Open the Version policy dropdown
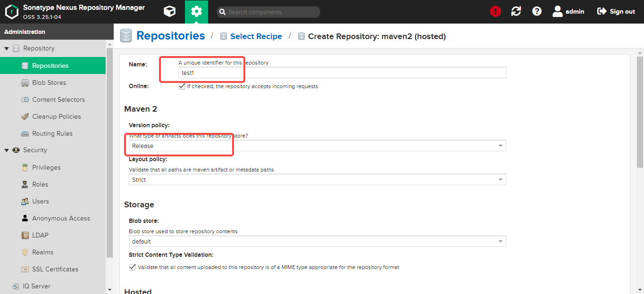Screen dimensions: 644x294 tap(317, 146)
